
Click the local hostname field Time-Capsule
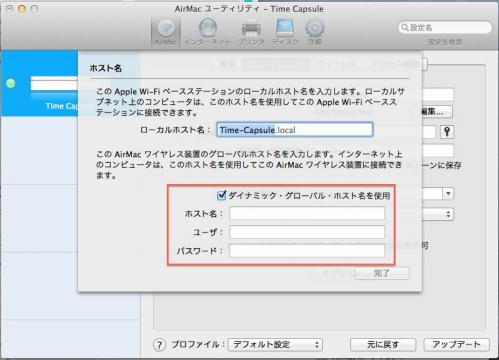tap(295, 130)
